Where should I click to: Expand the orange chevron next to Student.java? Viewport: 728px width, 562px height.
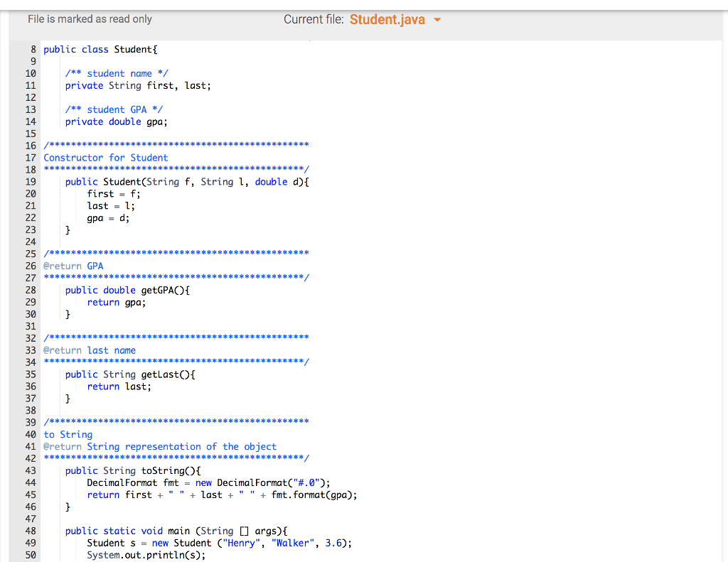point(437,20)
